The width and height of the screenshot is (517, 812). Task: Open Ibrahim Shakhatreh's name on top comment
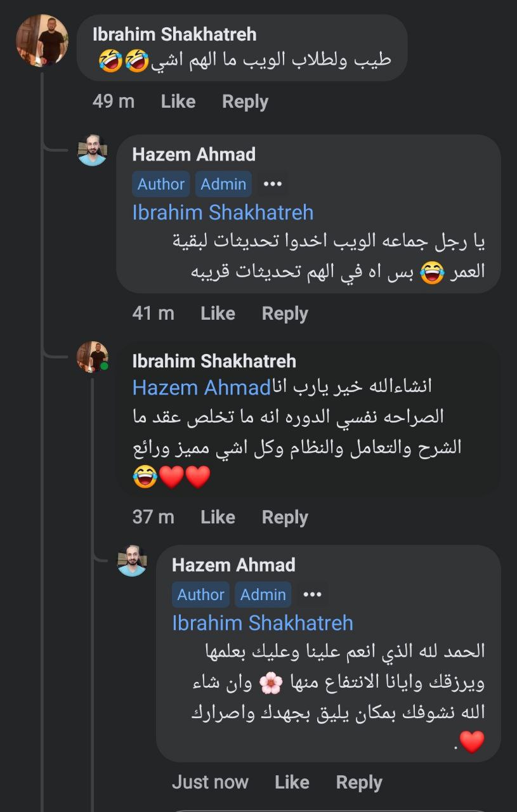tap(174, 34)
